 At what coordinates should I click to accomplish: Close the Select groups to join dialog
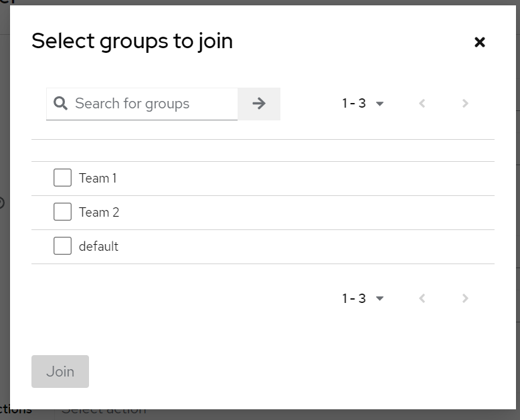(x=479, y=42)
